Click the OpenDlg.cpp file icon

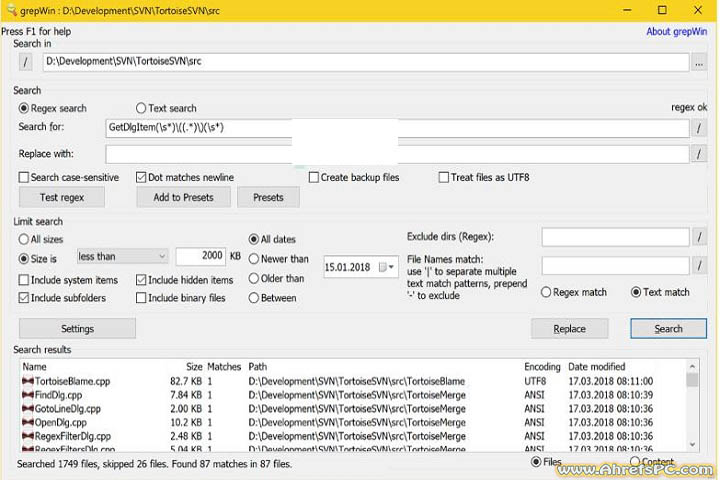click(x=28, y=422)
